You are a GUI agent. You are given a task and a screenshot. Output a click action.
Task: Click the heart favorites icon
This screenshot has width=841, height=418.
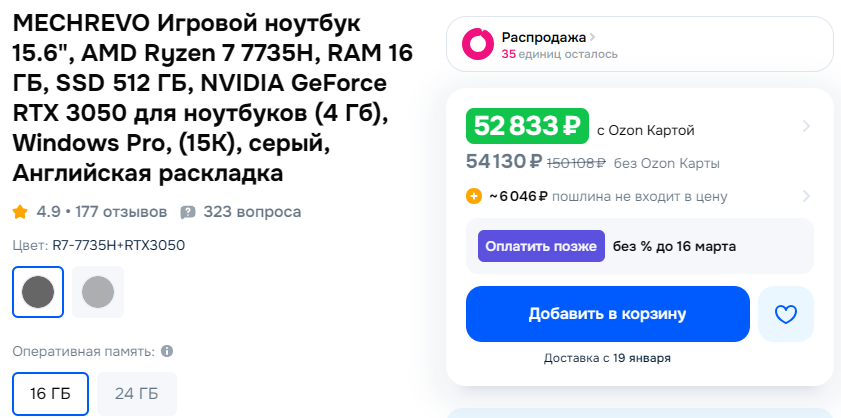[786, 314]
